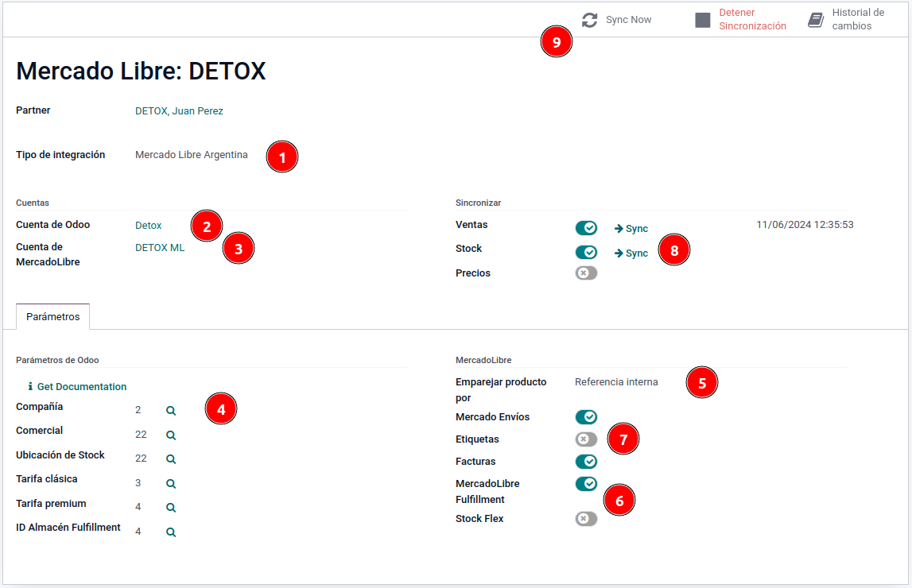Click the Sync link for Stock
This screenshot has height=588, width=912.
pos(631,253)
